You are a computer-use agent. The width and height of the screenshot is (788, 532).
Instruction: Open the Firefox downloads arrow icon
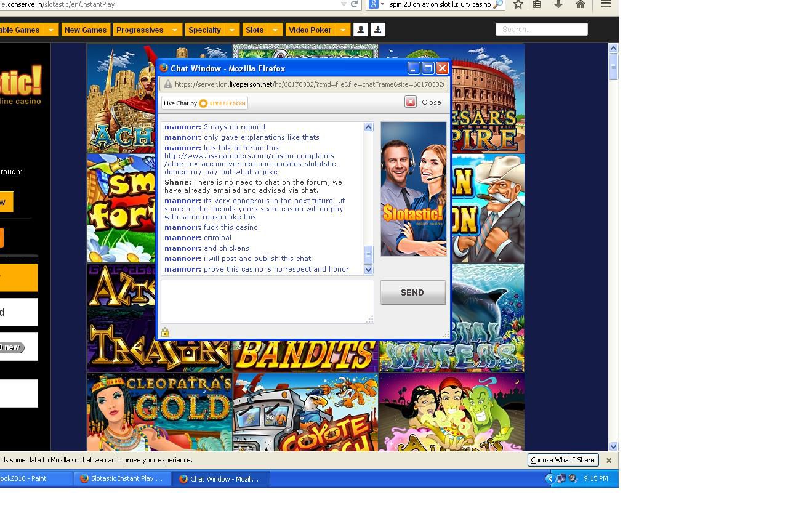(x=558, y=4)
